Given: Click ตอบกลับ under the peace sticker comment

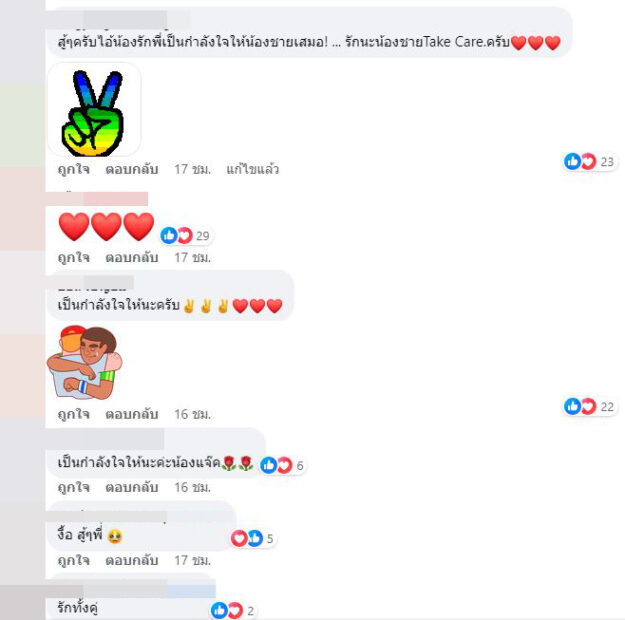Looking at the screenshot, I should click(x=132, y=169).
